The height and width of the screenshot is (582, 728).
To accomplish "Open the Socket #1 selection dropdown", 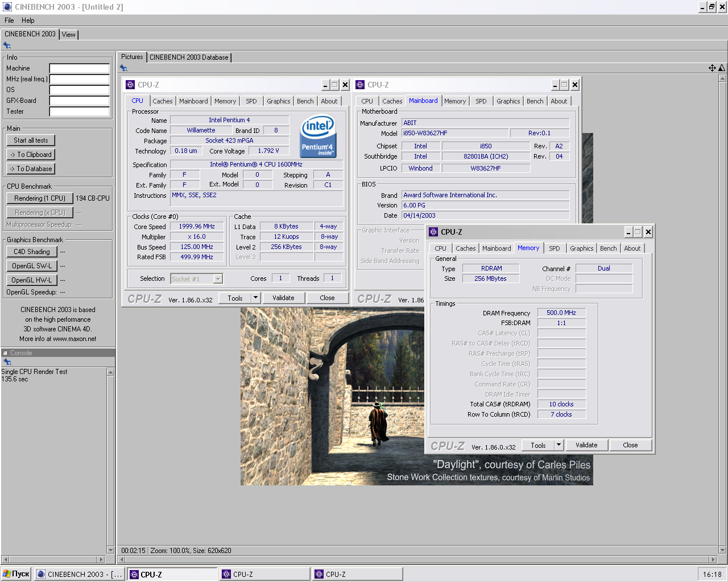I will [218, 279].
